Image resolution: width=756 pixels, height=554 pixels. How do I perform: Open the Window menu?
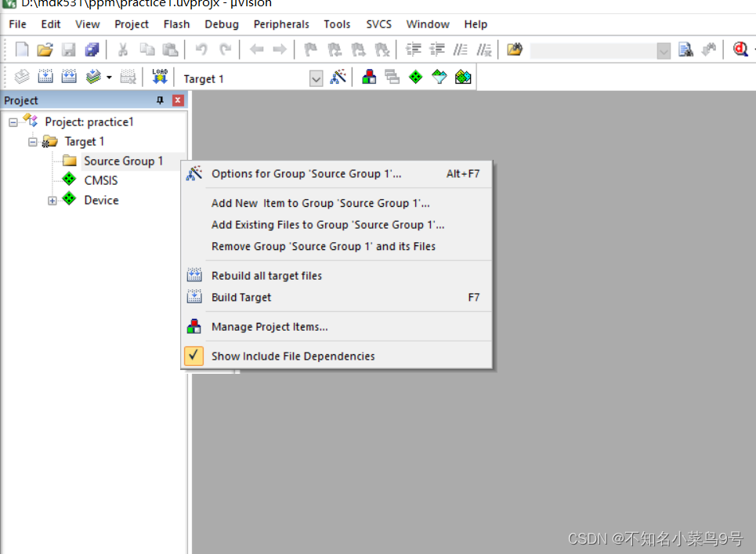pos(428,24)
